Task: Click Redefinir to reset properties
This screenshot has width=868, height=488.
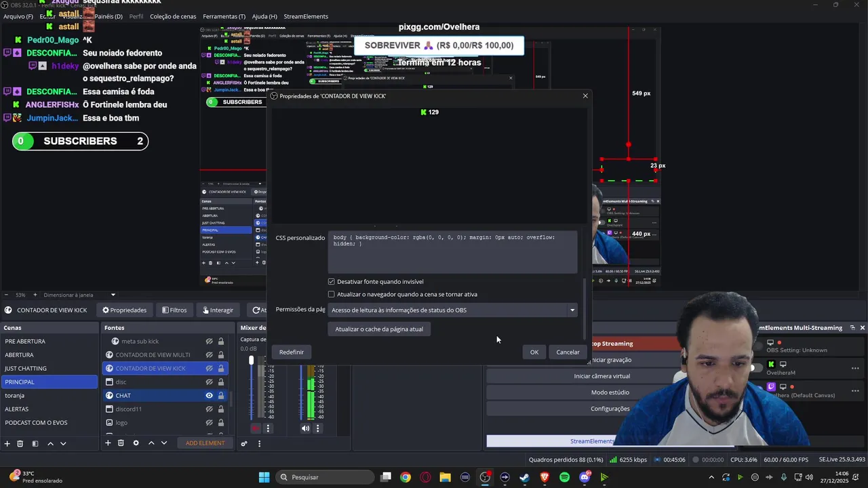Action: point(292,352)
